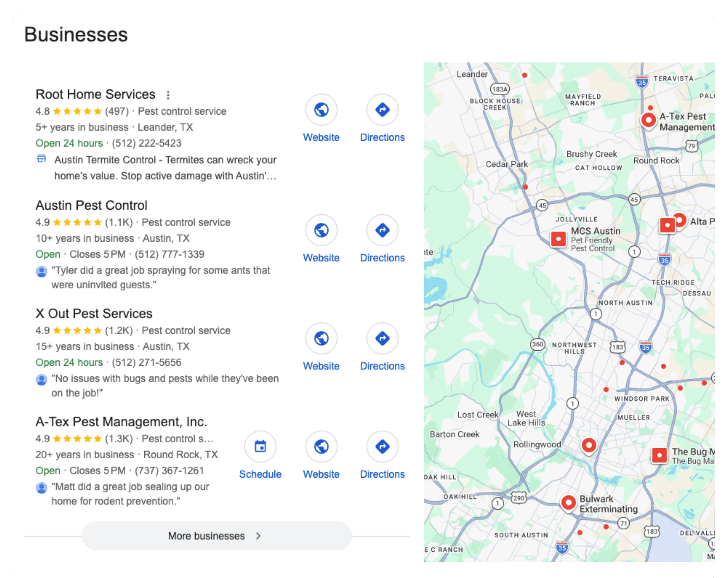
Task: Click the Website label for A-Tex Pest Management
Action: pos(321,474)
